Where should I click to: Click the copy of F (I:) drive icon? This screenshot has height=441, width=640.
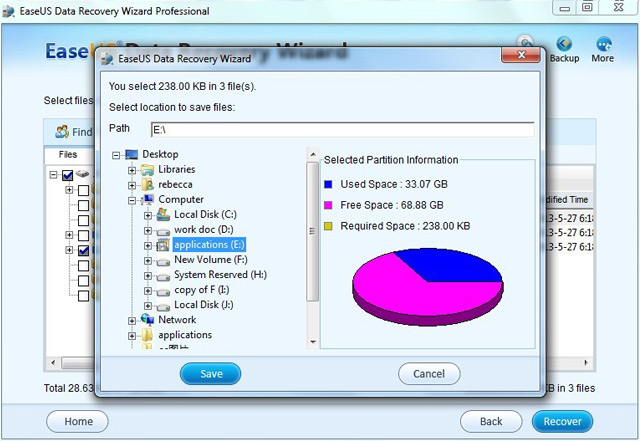[163, 292]
